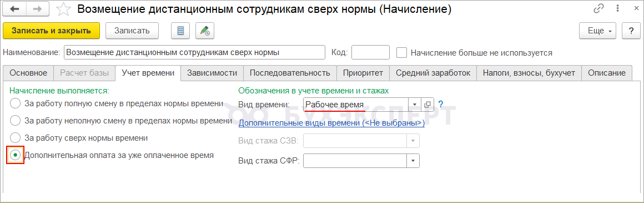This screenshot has height=203, width=644.
Task: Open the Зависимости tab
Action: pyautogui.click(x=212, y=73)
